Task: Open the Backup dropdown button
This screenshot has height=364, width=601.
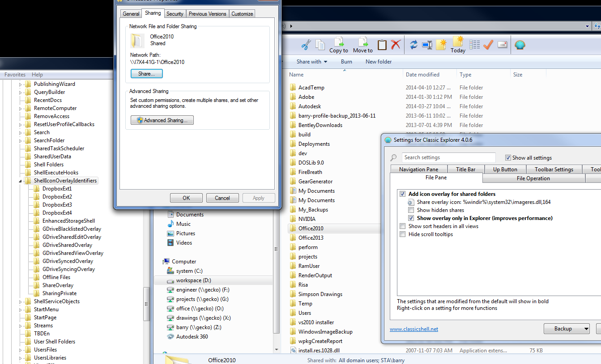Action: click(567, 329)
